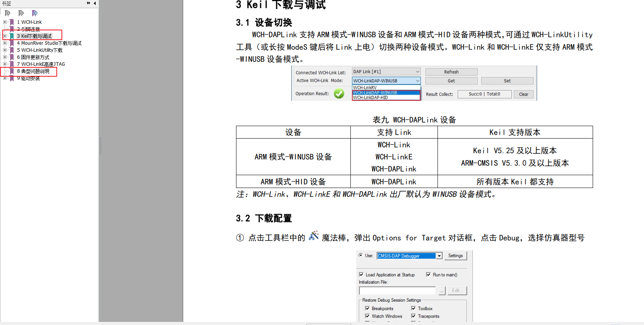
Task: Click the go-to bookmark arrow icon
Action: tap(35, 13)
